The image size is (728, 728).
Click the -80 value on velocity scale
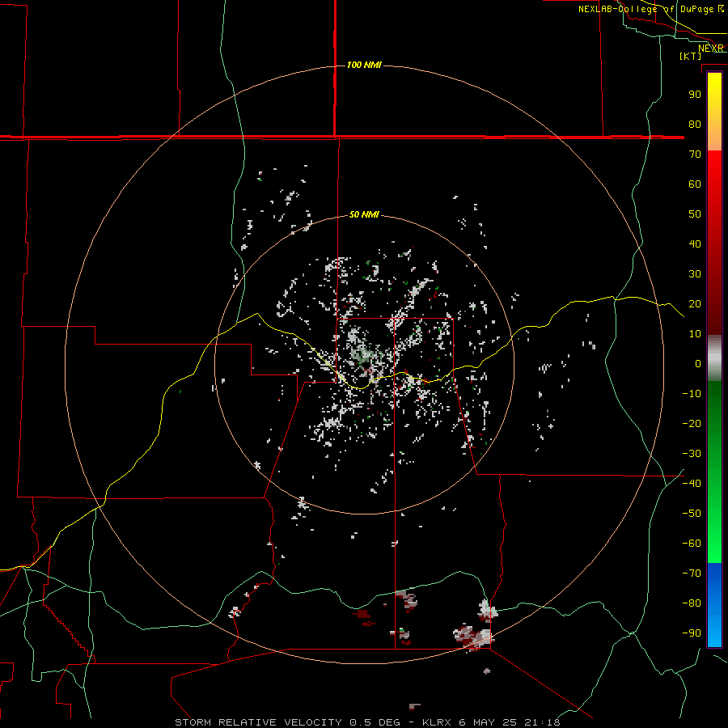pos(692,603)
